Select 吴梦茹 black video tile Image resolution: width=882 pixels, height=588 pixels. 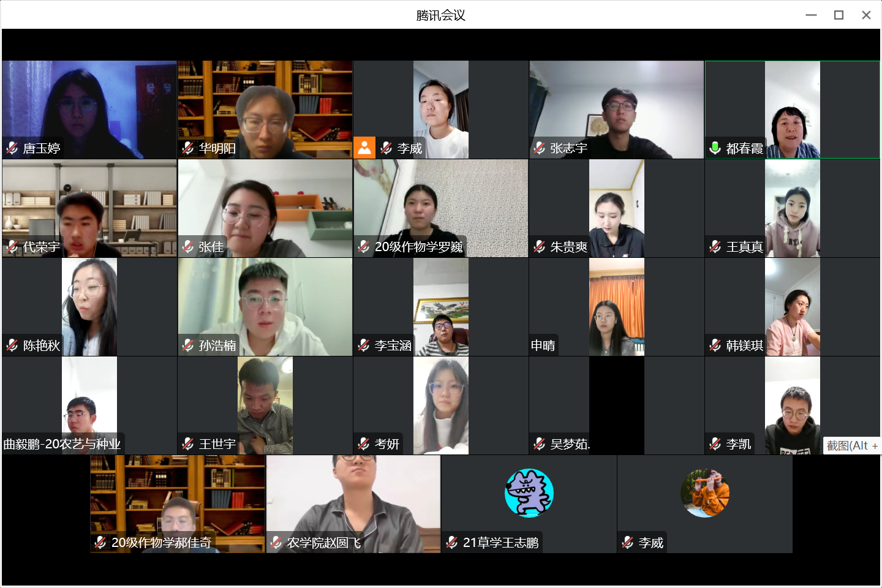[617, 405]
